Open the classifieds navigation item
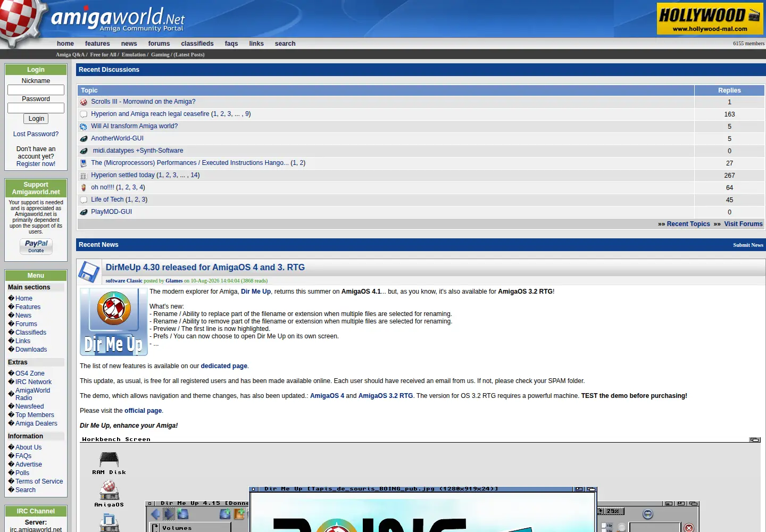766x532 pixels. [197, 44]
